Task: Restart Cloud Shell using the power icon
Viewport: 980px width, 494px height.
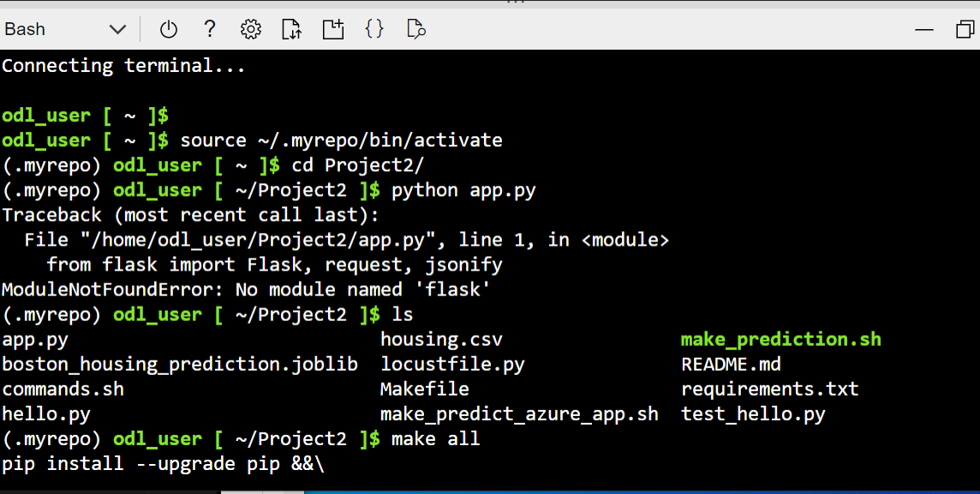Action: [x=168, y=28]
